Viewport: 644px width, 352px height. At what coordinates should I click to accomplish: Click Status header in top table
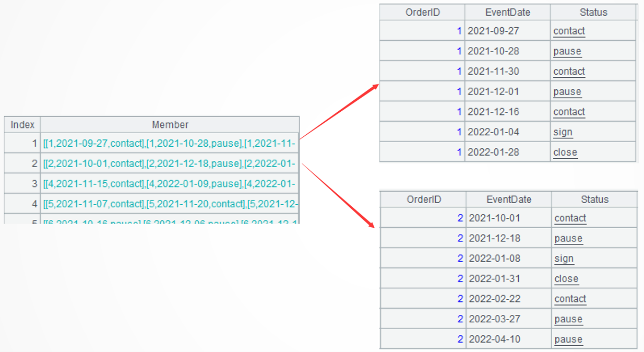[x=593, y=12]
